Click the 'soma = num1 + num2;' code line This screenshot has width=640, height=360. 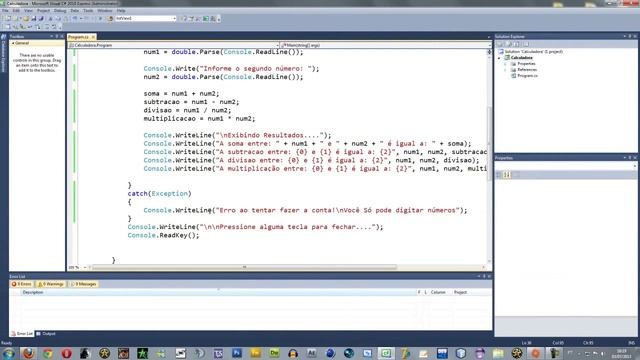181,93
